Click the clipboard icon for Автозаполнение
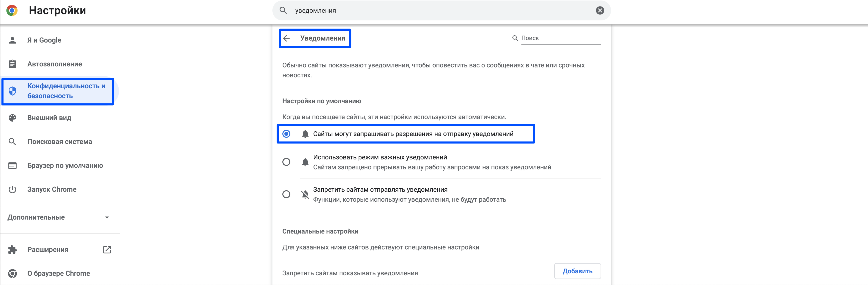The width and height of the screenshot is (868, 285). pyautogui.click(x=12, y=64)
